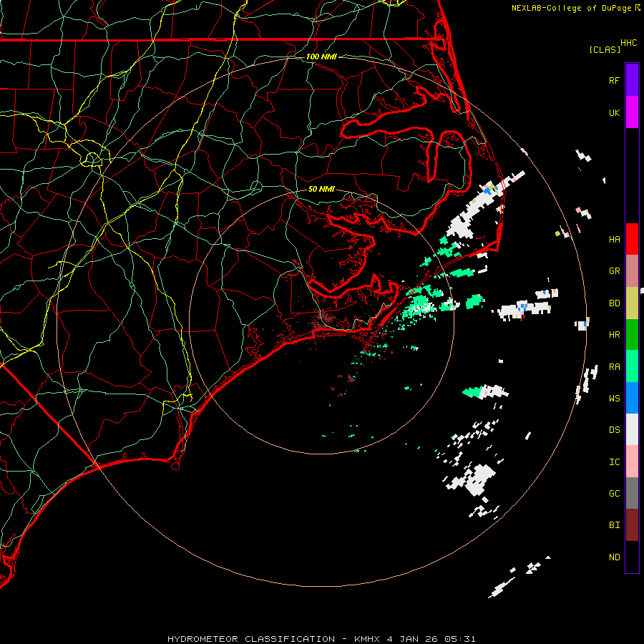
Task: Select the BD legend label
Action: tap(614, 303)
